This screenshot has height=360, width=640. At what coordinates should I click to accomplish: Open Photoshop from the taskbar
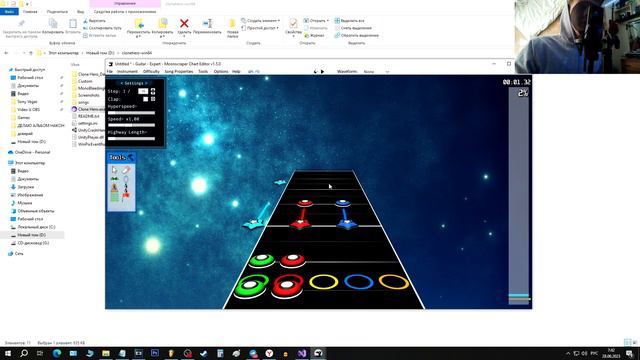pyautogui.click(x=155, y=353)
